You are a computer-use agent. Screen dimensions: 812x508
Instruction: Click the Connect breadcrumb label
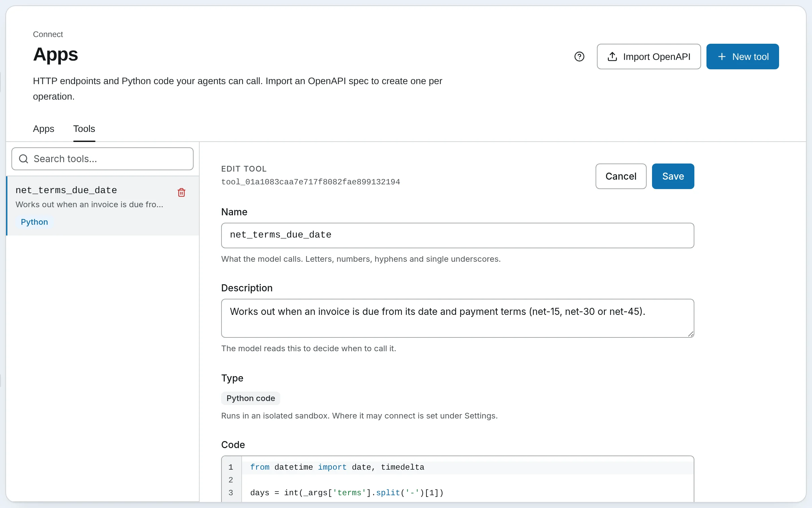click(48, 34)
